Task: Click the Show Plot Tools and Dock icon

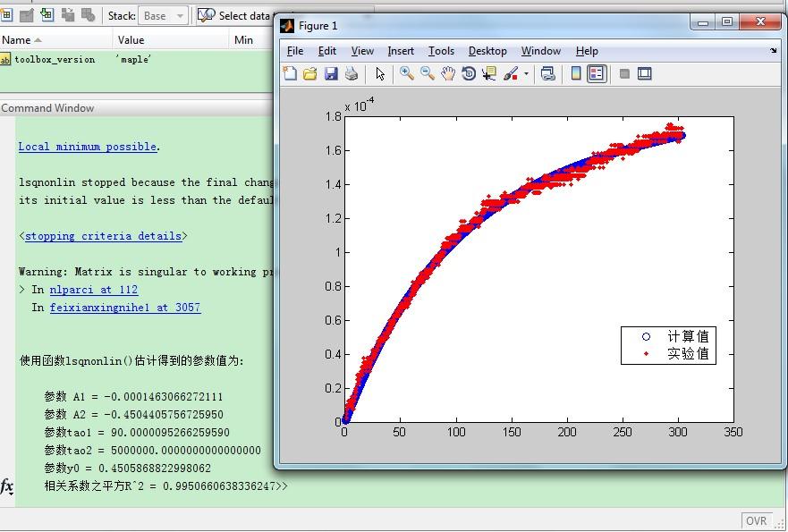Action: [x=645, y=74]
